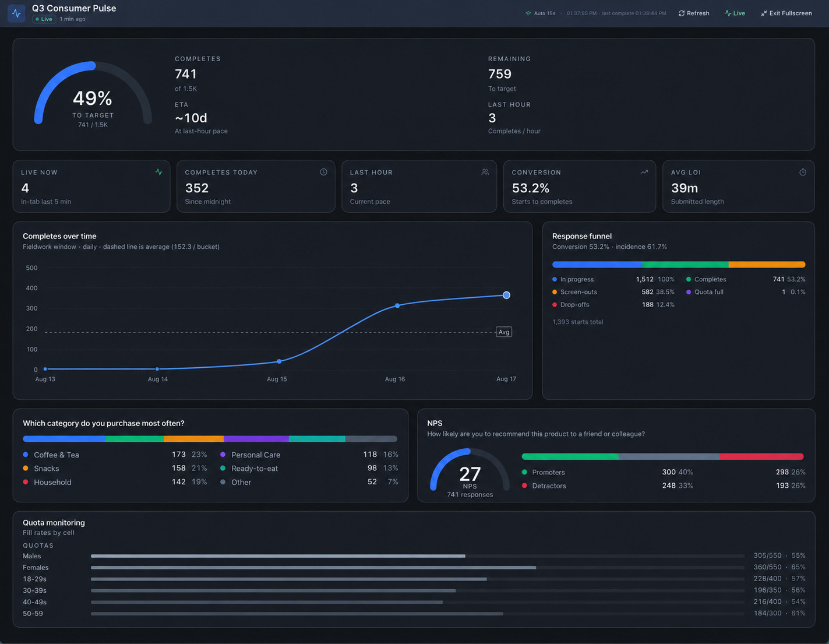Click the Detractors legend dot
Viewport: 829px width, 644px height.
524,485
